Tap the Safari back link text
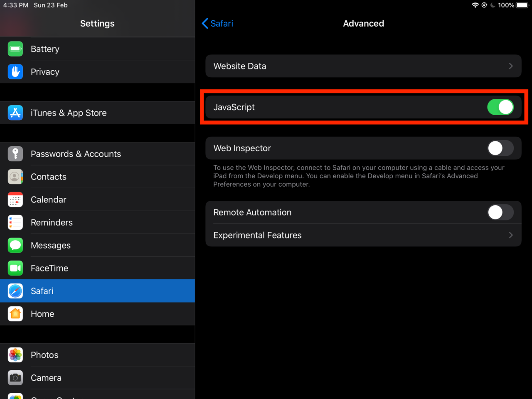Screen dimensions: 532x399 (x=222, y=24)
